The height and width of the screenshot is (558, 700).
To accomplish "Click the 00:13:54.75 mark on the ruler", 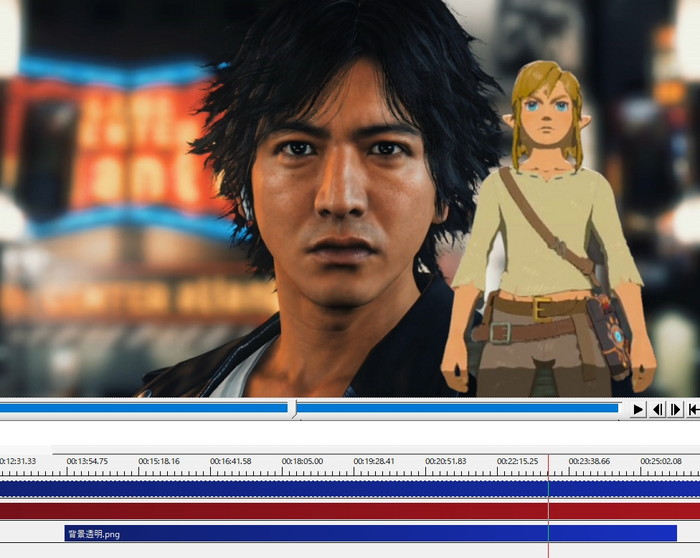I will coord(87,461).
